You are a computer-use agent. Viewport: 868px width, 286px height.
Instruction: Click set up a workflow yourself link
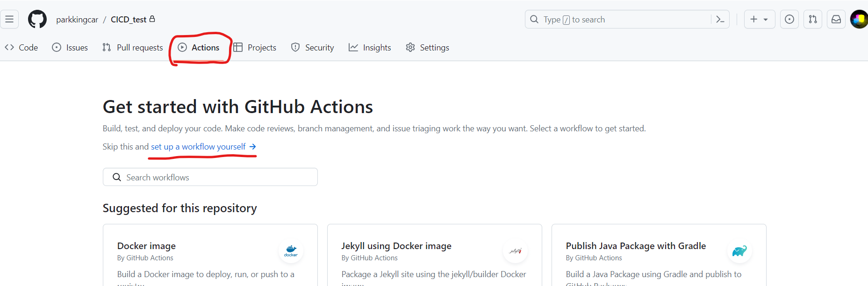point(203,147)
